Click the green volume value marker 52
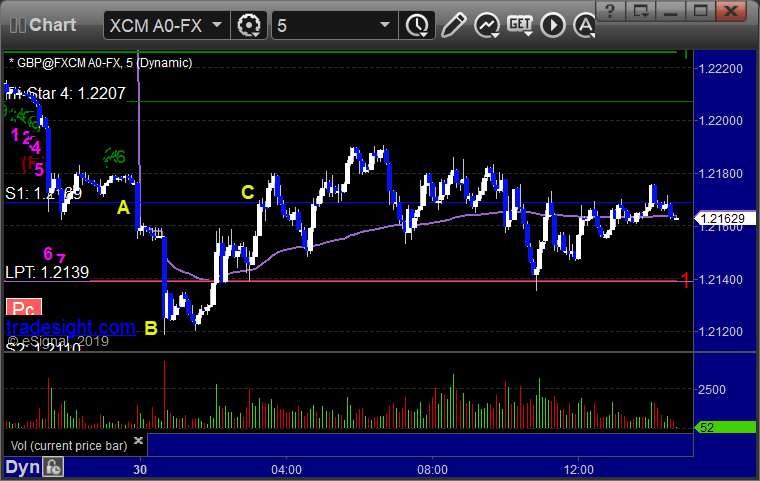The image size is (760, 481). 725,427
